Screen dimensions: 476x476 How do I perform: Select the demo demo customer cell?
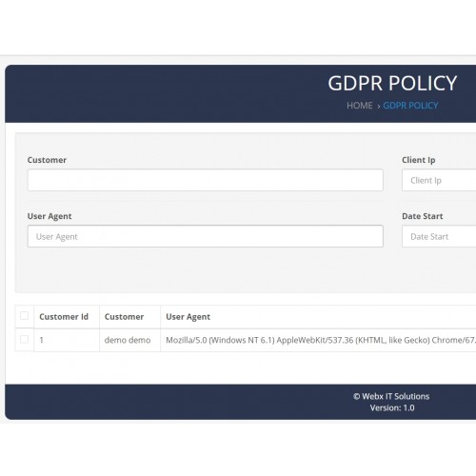(x=128, y=340)
